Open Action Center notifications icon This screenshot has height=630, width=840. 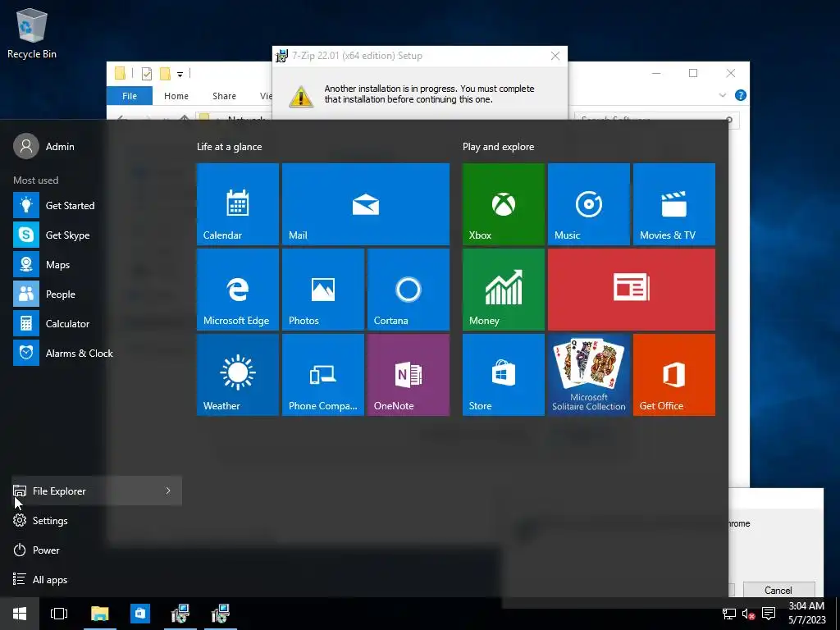point(769,614)
